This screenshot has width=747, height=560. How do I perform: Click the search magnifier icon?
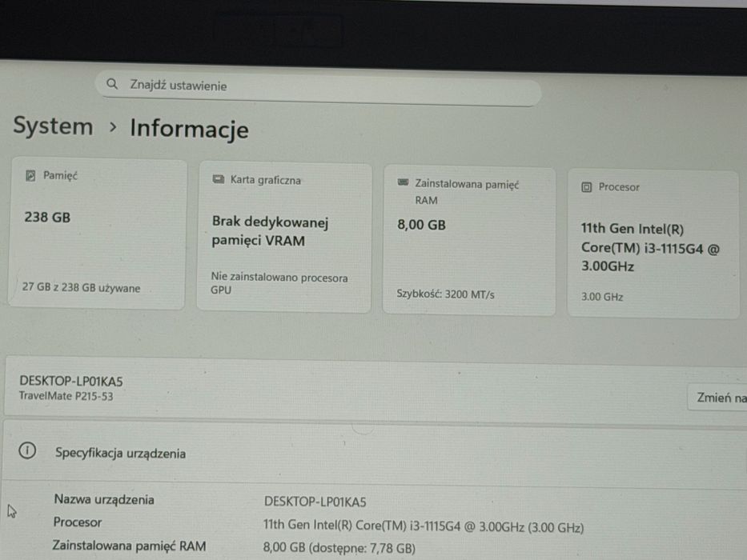point(112,84)
